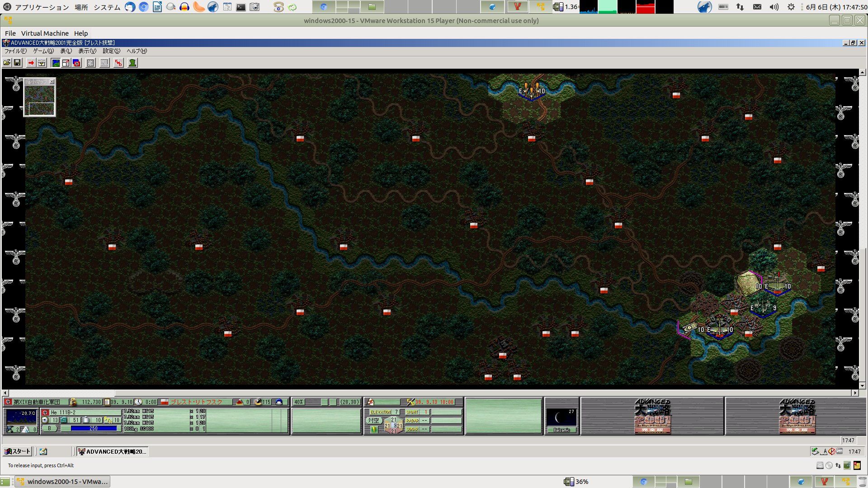Open the ファイル(F) menu

click(x=15, y=51)
